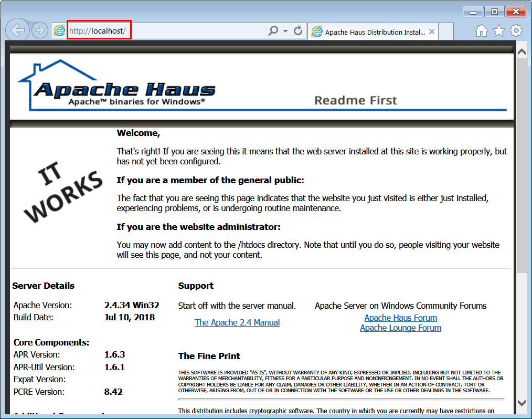
Task: Click 'Apache Server on Windows Community Forums' text
Action: point(400,306)
